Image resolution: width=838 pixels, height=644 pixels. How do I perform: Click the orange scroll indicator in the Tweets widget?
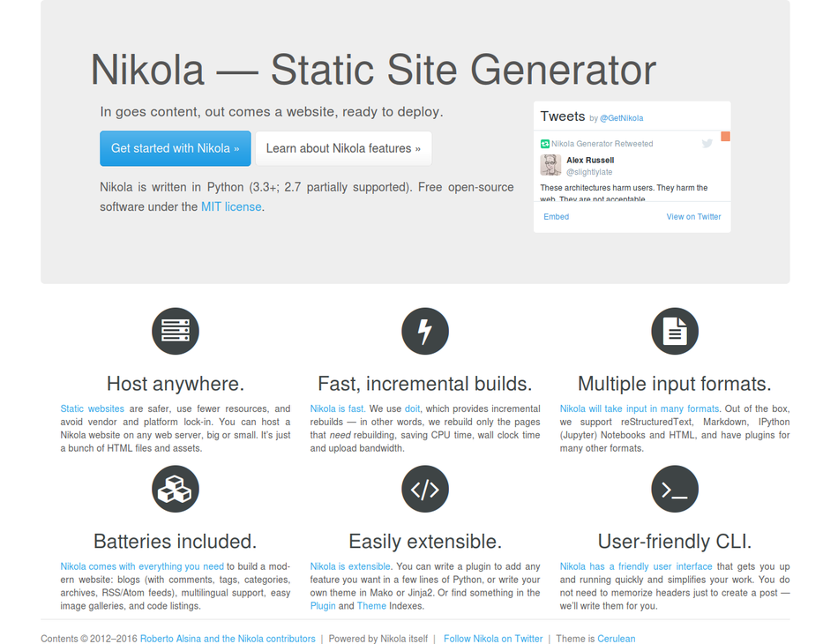[x=725, y=137]
